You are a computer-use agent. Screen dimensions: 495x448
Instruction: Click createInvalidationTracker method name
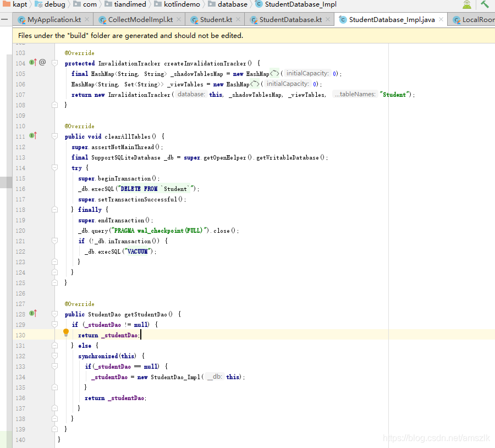point(205,63)
